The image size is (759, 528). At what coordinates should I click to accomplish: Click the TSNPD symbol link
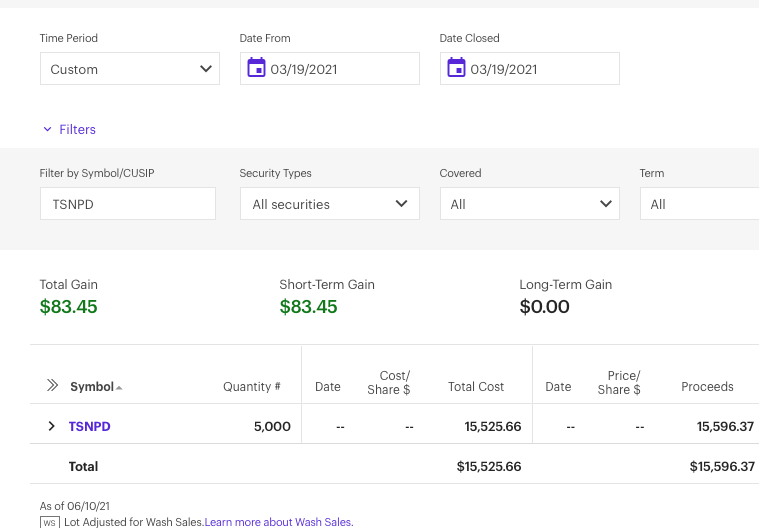pos(89,426)
